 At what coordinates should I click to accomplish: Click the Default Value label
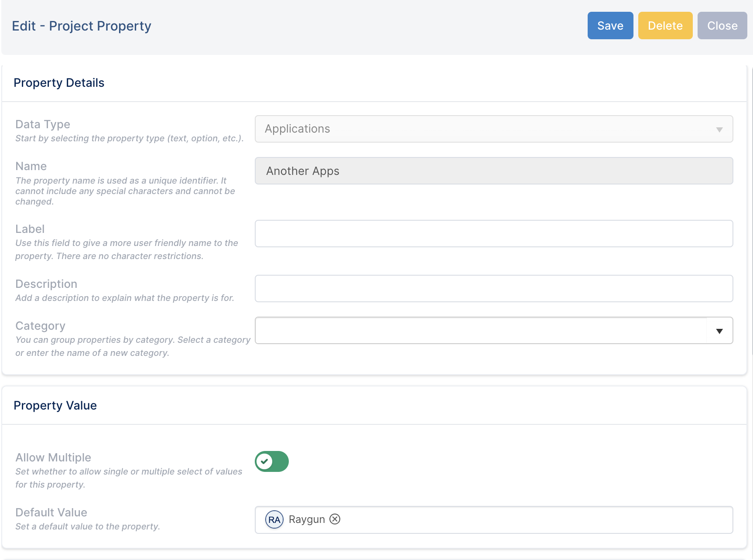[51, 512]
